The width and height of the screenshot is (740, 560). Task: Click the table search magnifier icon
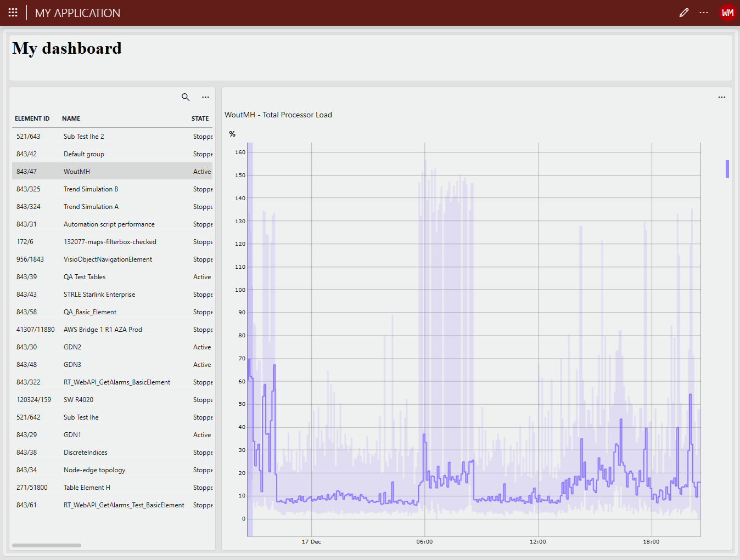pyautogui.click(x=186, y=97)
